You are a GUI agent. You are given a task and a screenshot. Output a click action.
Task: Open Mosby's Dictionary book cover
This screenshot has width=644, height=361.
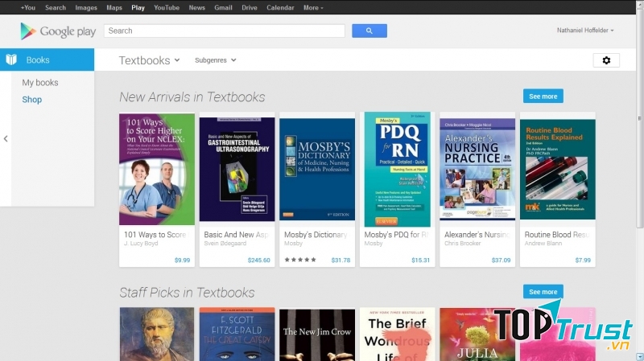317,170
